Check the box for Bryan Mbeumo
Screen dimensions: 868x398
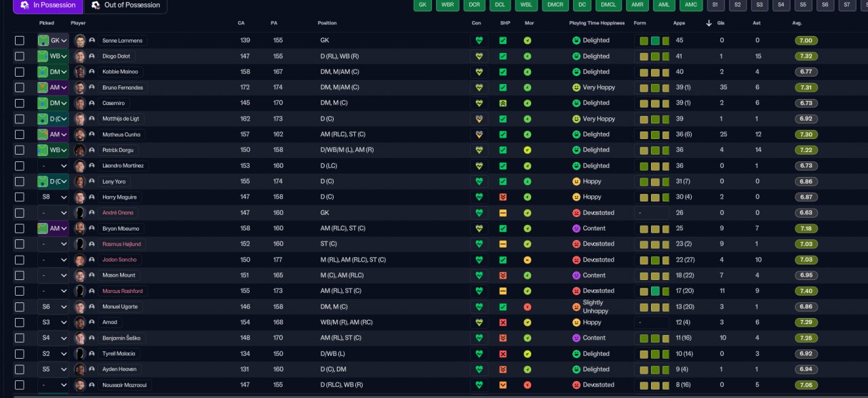(20, 228)
